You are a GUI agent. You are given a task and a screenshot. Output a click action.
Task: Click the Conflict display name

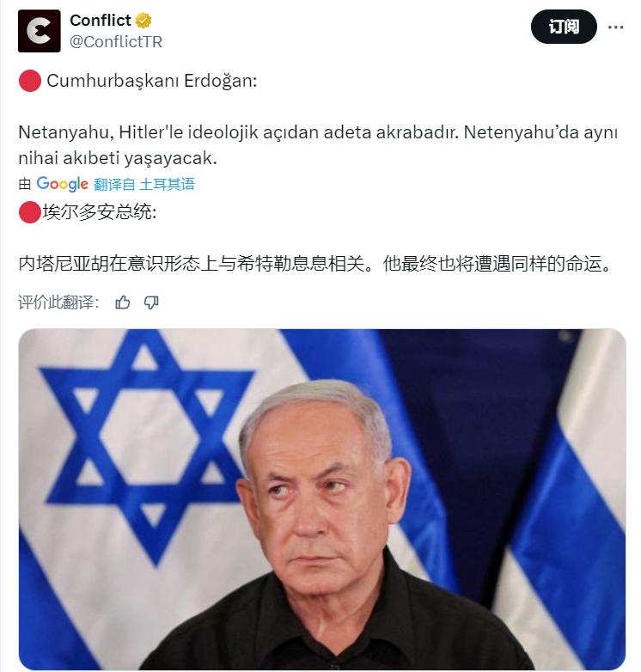[x=101, y=20]
